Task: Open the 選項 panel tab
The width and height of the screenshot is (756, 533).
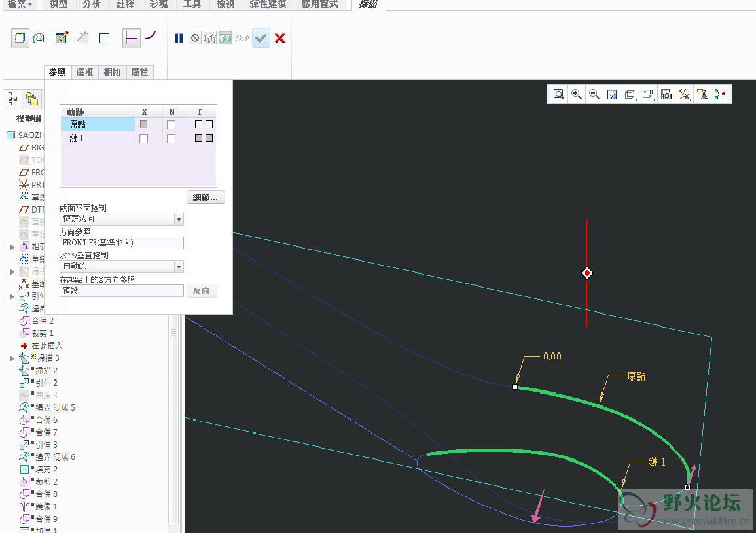Action: [x=84, y=73]
